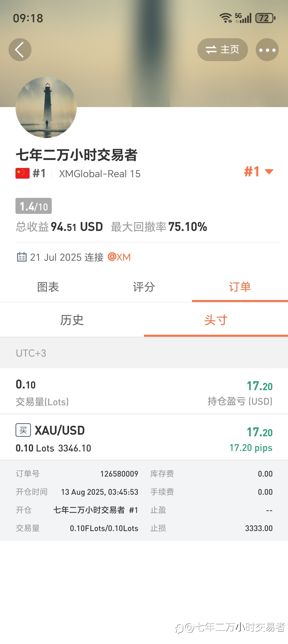Open the three-dot more options menu
Screen dimensions: 288x644
[267, 50]
